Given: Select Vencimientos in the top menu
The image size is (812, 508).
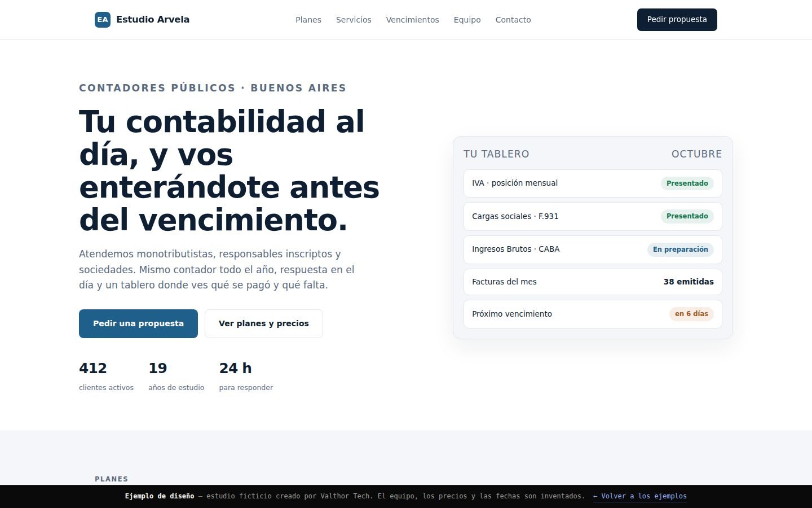Looking at the screenshot, I should pos(413,20).
